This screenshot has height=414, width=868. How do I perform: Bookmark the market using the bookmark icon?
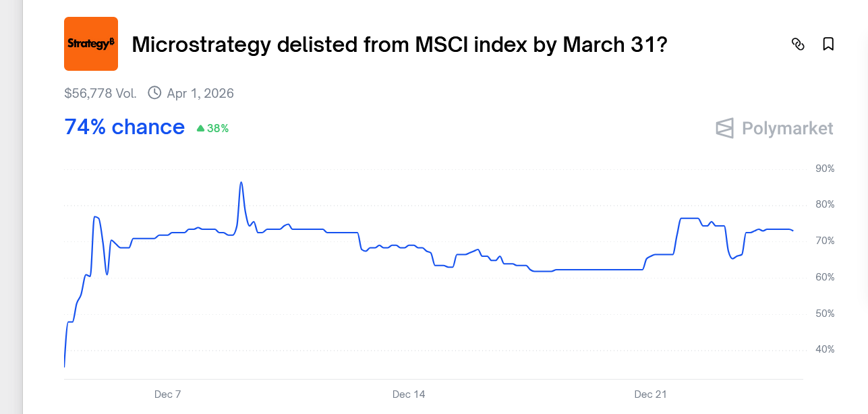(x=828, y=43)
